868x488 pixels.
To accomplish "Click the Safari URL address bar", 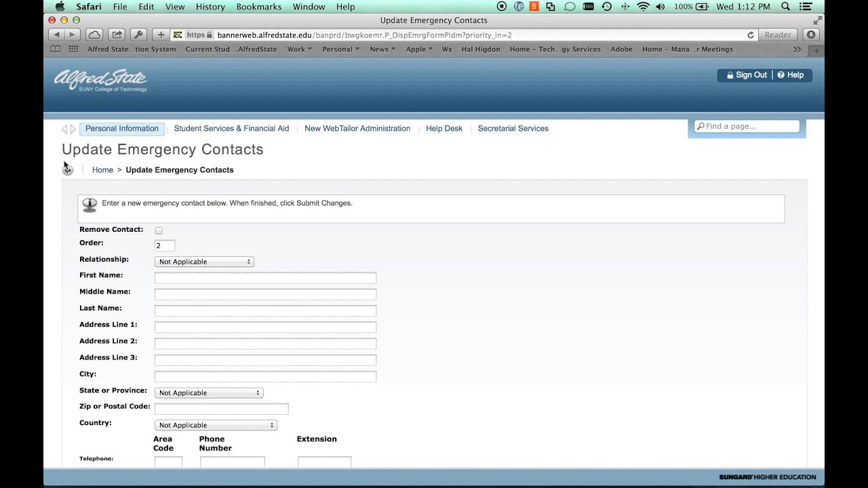I will [x=463, y=35].
